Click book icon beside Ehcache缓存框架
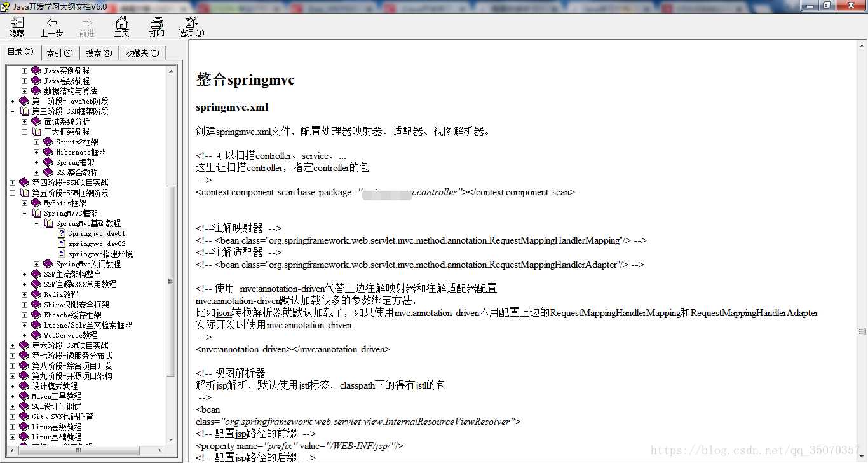 tap(36, 315)
